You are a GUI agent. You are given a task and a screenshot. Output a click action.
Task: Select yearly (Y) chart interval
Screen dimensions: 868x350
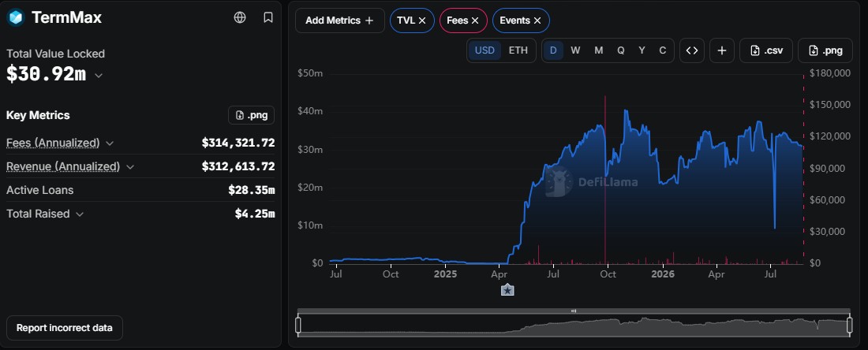(x=642, y=50)
